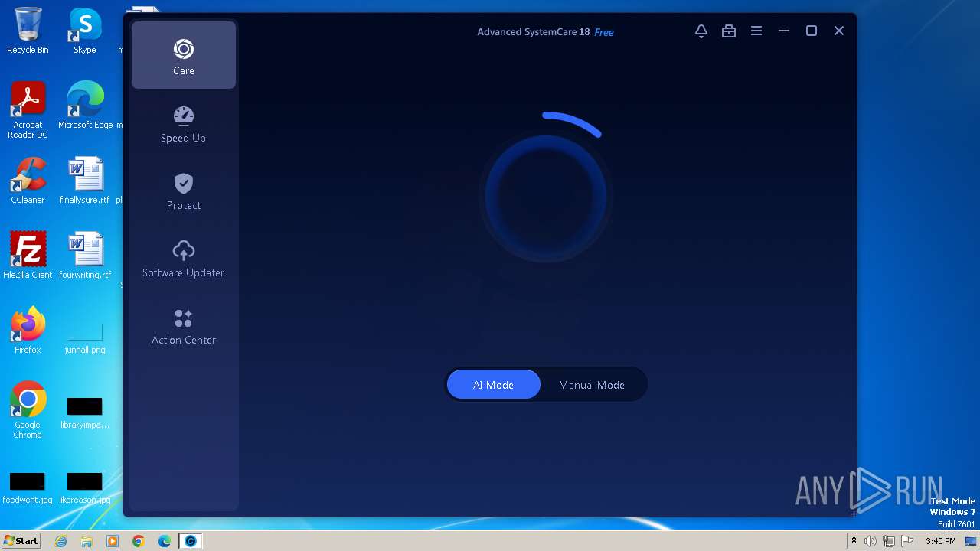This screenshot has width=980, height=551.
Task: Click the central scan circle
Action: pos(546,197)
